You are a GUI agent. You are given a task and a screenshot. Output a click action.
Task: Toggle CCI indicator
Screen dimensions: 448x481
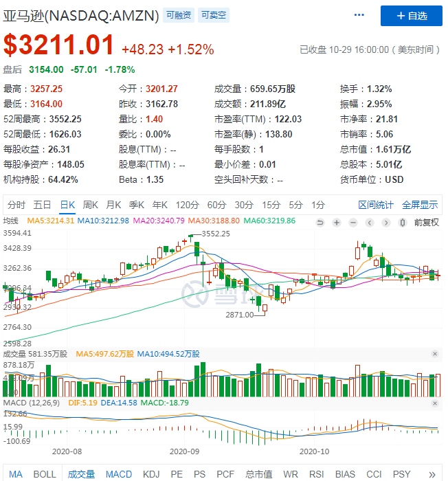click(x=374, y=474)
